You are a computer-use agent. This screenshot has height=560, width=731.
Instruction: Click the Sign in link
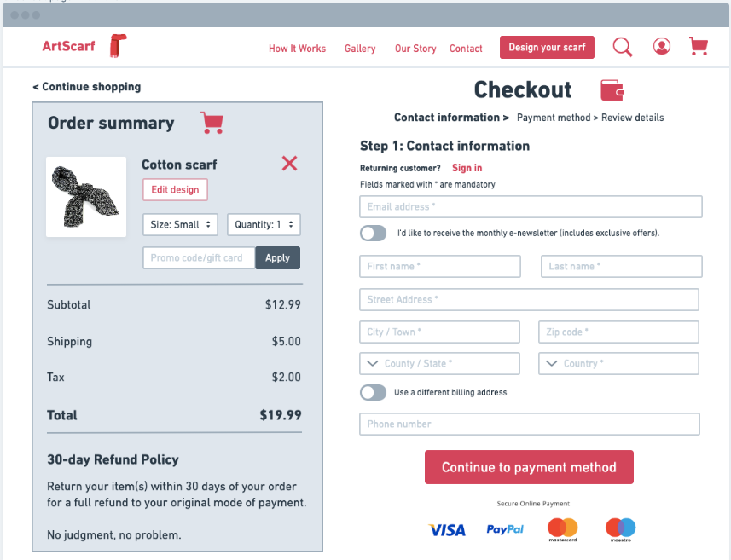pyautogui.click(x=467, y=168)
